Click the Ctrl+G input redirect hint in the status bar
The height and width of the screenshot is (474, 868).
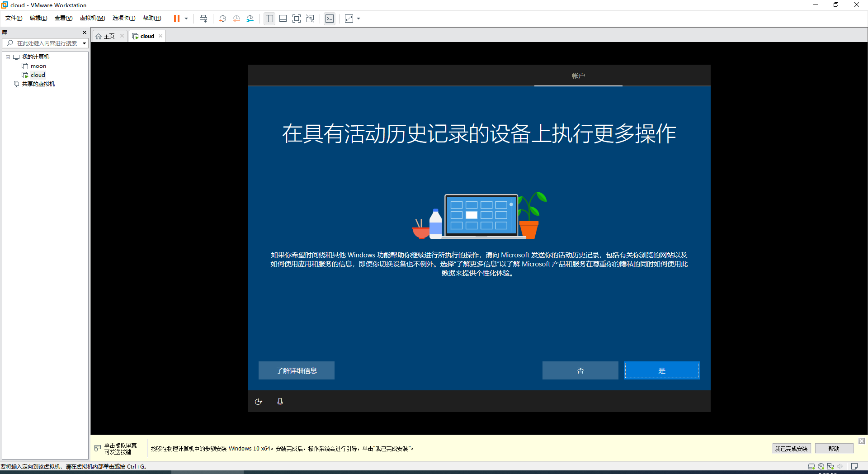click(x=74, y=467)
